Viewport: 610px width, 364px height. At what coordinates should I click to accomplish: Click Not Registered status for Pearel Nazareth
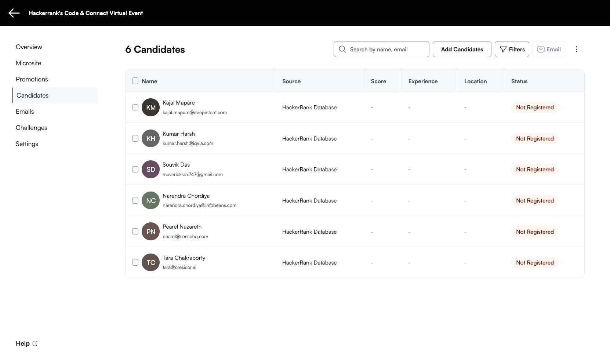point(535,232)
